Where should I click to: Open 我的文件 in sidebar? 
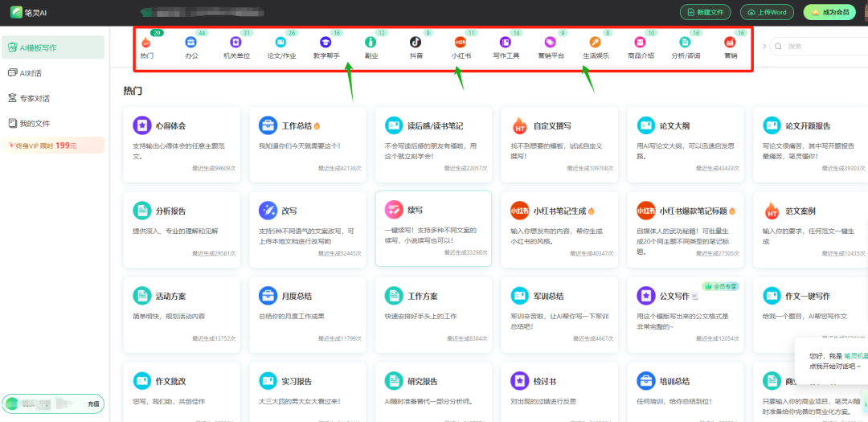pos(53,123)
